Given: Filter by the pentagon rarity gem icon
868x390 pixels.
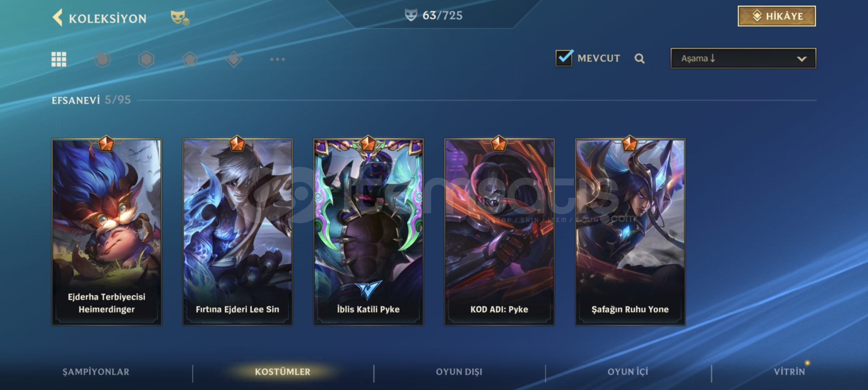Looking at the screenshot, I should point(190,59).
